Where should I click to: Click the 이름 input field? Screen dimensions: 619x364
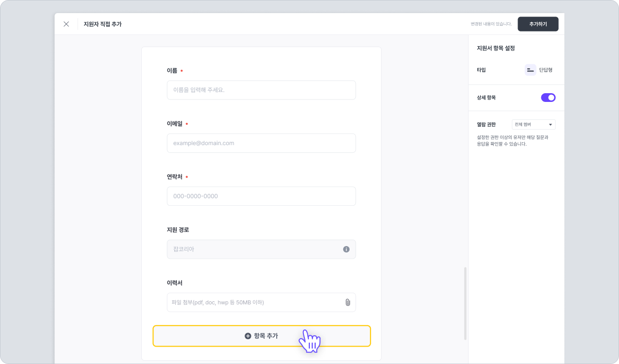261,90
